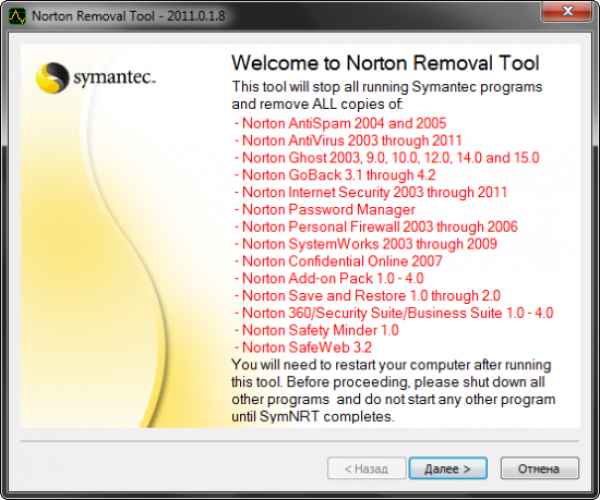Screen dimensions: 600x500
Task: Select the "Norton 360/Security Suite/Business Suite" line
Action: [x=393, y=313]
